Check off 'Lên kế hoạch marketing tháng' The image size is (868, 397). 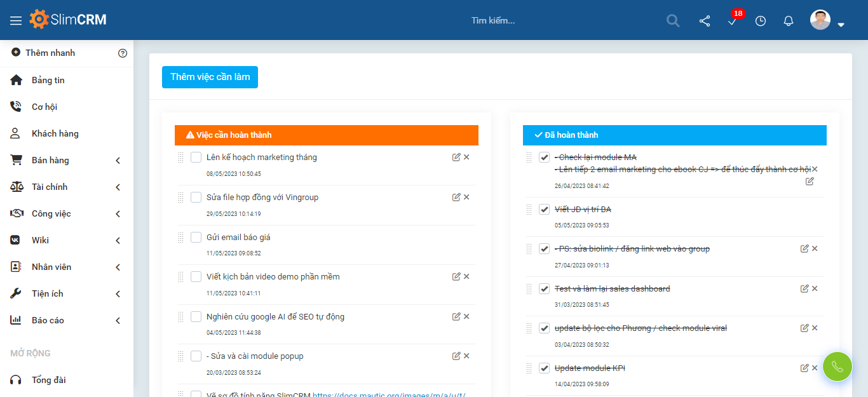[196, 157]
